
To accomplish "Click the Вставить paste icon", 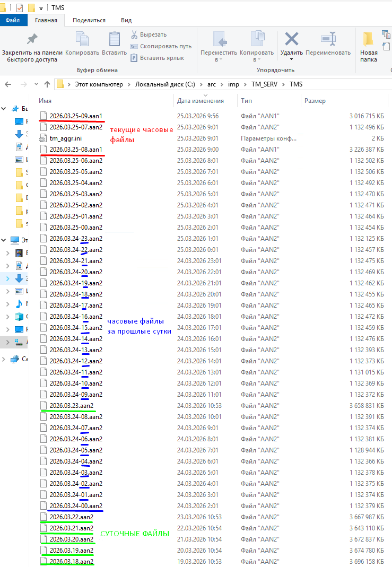I will [x=114, y=39].
